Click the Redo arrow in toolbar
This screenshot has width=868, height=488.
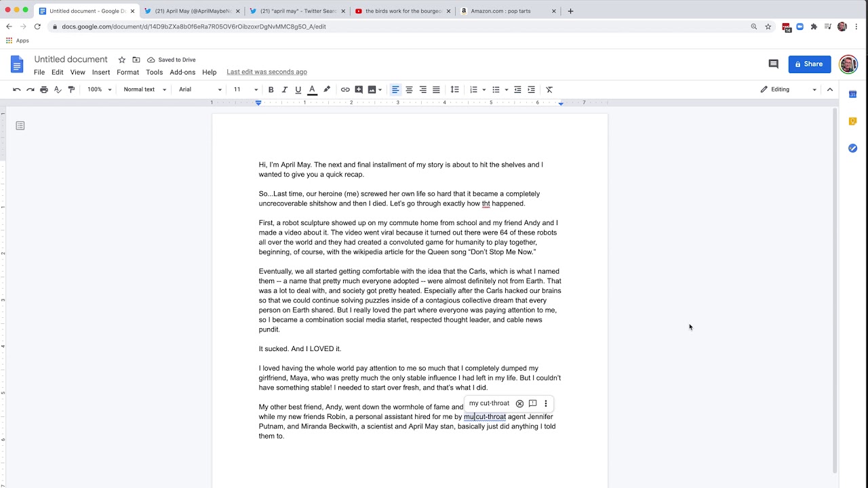31,89
